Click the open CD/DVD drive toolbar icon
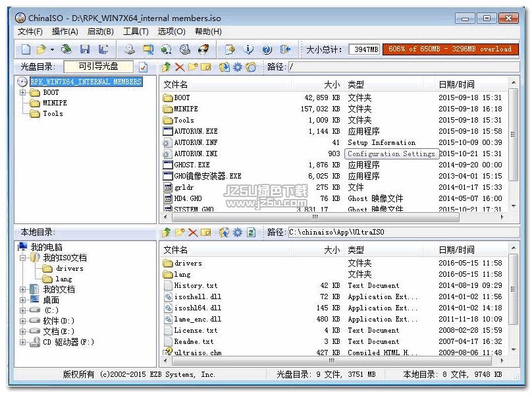532x394 pixels. (x=66, y=49)
